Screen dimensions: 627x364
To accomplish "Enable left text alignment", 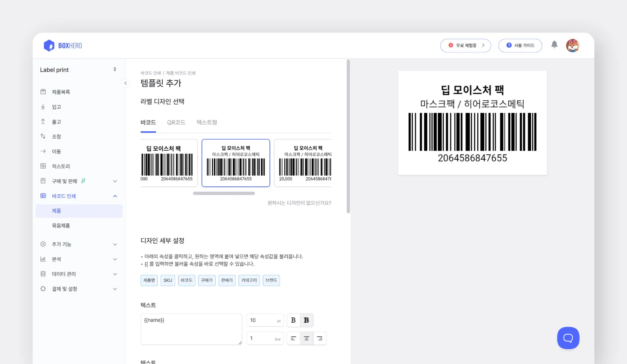I will (x=293, y=338).
